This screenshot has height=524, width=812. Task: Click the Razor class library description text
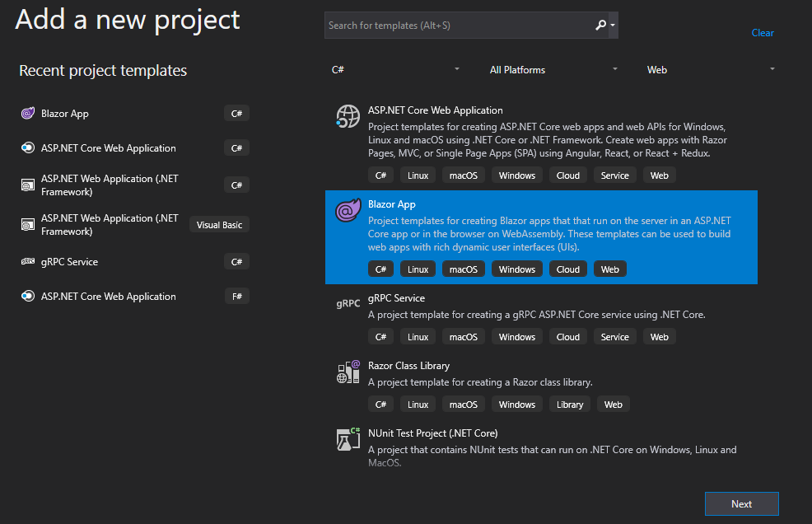coord(480,382)
